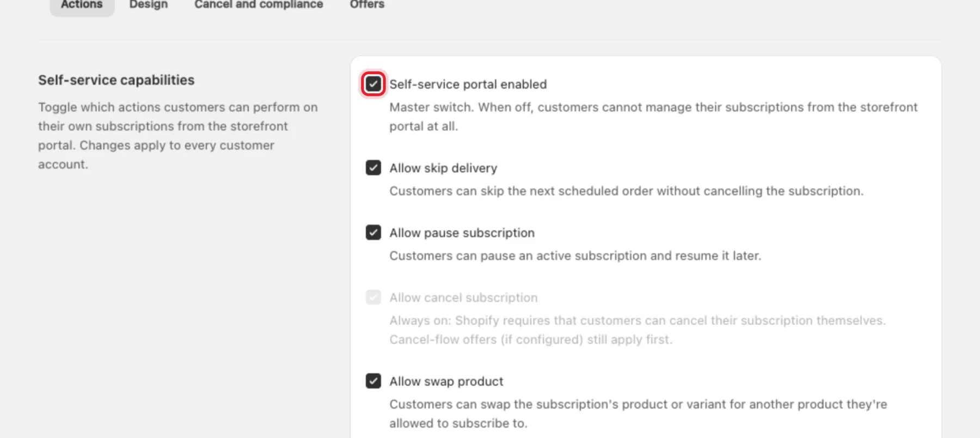Click the "Always on: Shopify requires" description text
980x438 pixels.
(638, 330)
